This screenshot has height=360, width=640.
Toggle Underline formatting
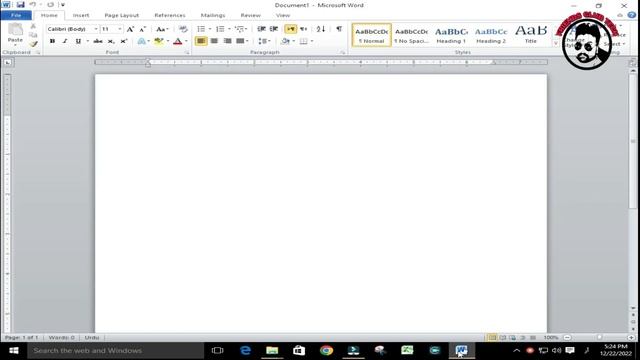[x=78, y=41]
